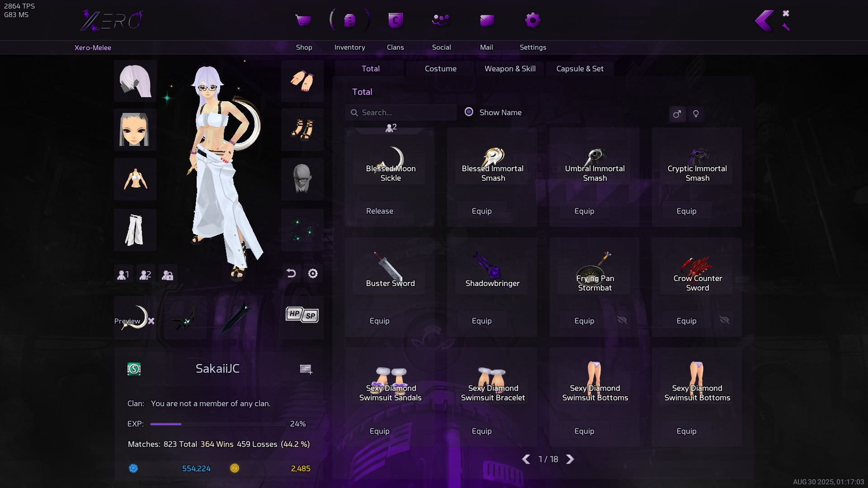The width and height of the screenshot is (868, 488).
Task: Click the reset character rotation arrow
Action: (x=291, y=273)
